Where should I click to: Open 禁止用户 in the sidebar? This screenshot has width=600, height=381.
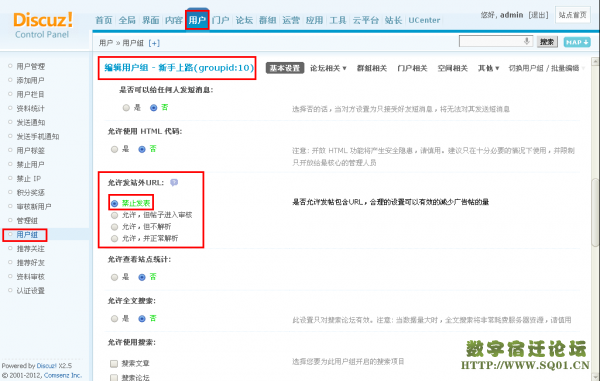[31, 164]
